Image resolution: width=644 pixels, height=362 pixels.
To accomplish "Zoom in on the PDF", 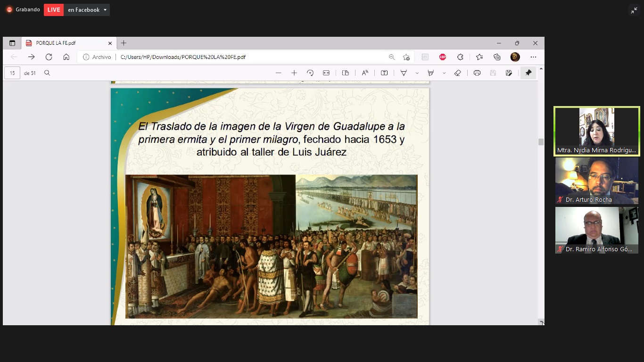I will point(294,73).
